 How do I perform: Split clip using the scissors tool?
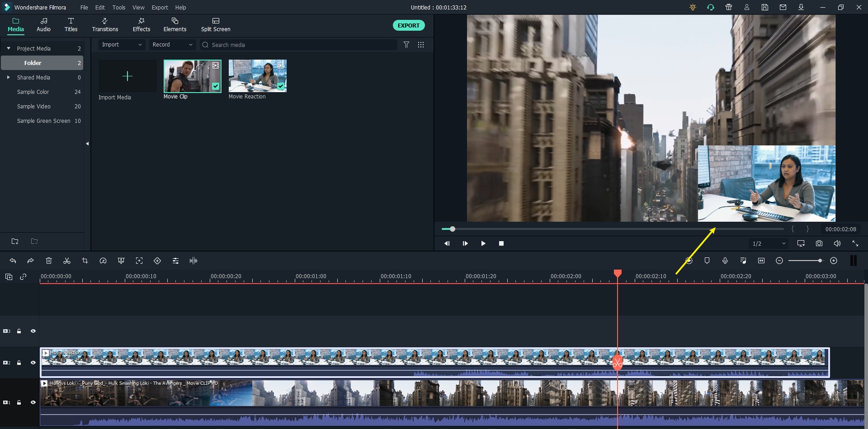pyautogui.click(x=67, y=261)
